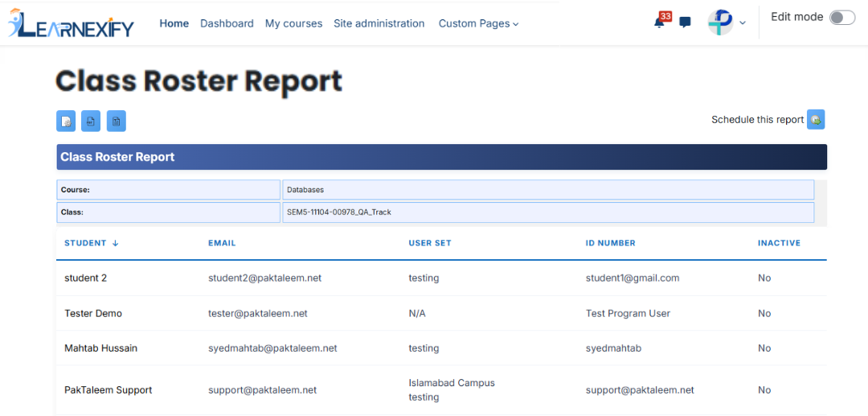868x416 pixels.
Task: Open the user menu chevron
Action: [743, 23]
